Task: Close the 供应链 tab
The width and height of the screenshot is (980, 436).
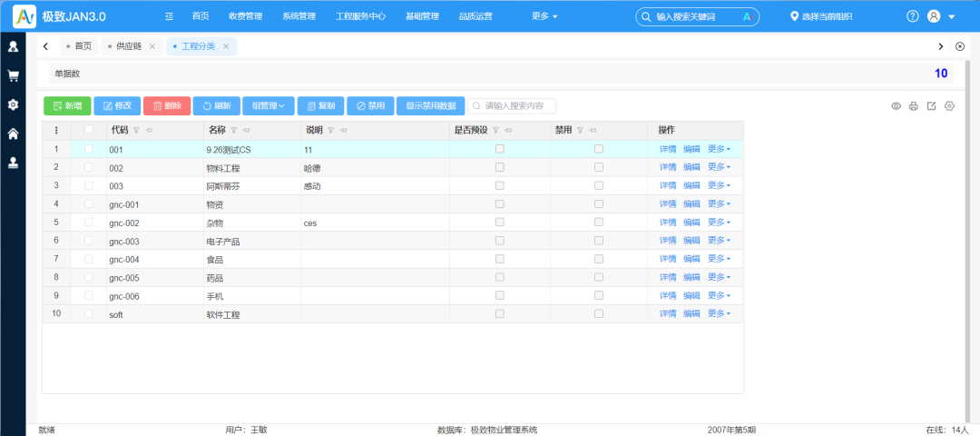Action: [x=152, y=46]
